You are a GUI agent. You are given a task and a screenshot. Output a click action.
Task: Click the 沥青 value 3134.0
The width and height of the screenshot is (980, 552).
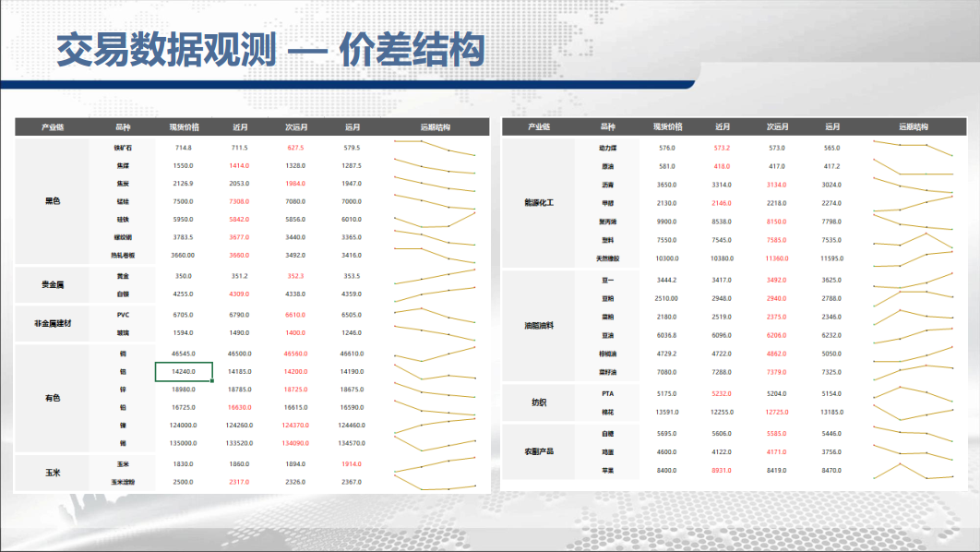coord(777,185)
